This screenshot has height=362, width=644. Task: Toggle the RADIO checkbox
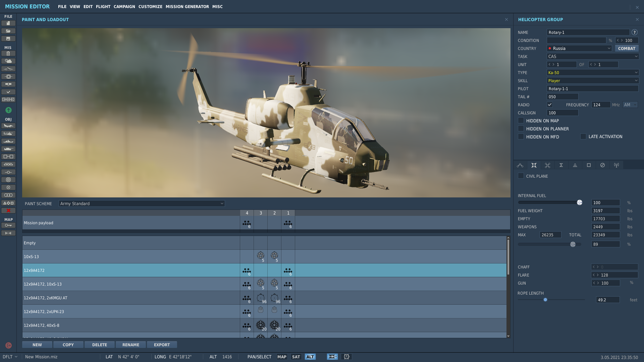(x=550, y=105)
